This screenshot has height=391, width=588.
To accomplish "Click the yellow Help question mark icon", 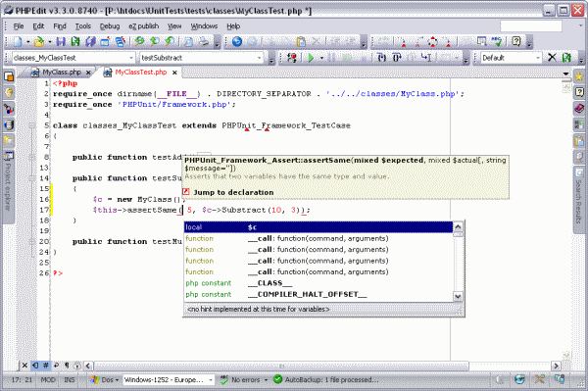I will [516, 41].
